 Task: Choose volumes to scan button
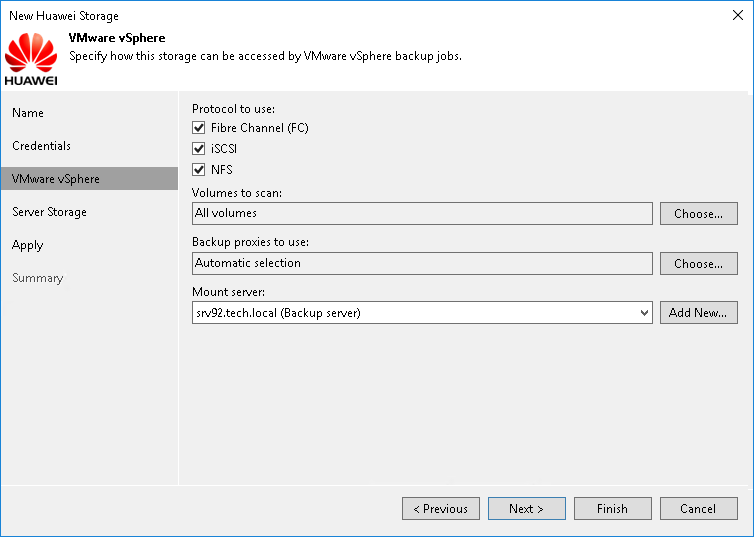(x=699, y=213)
